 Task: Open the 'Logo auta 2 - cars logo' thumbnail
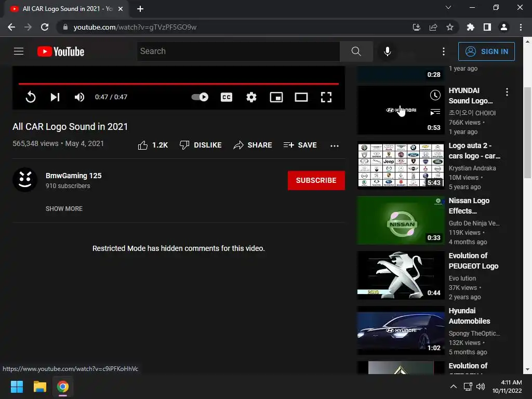point(401,165)
